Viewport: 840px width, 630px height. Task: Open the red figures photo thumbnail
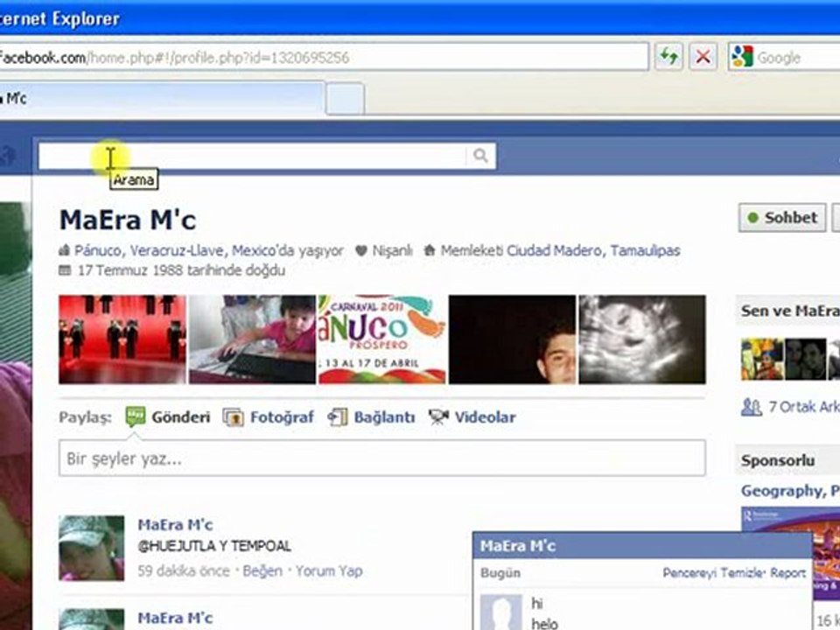[x=122, y=339]
